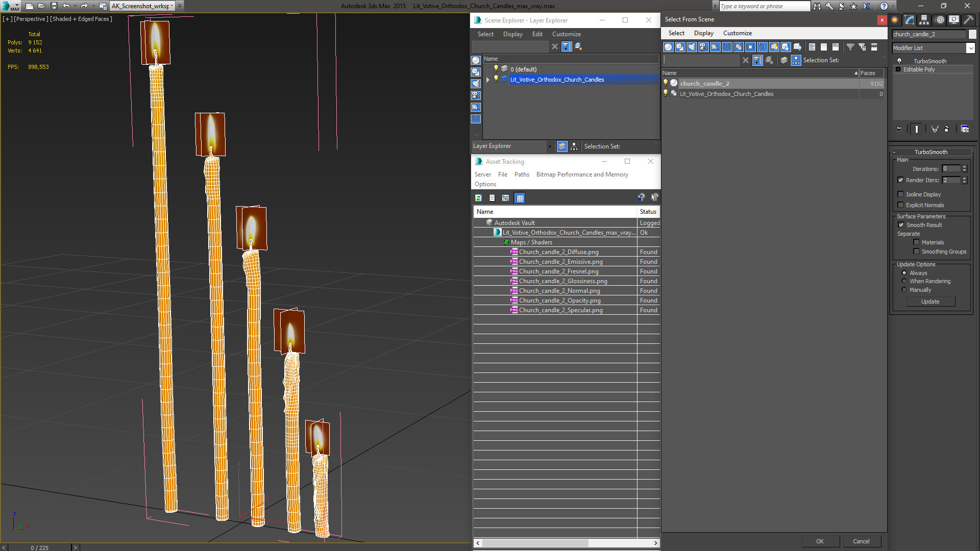Screen dimensions: 980x551
Task: Click the scene refresh/update icon in Asset Tracking
Action: pyautogui.click(x=479, y=197)
